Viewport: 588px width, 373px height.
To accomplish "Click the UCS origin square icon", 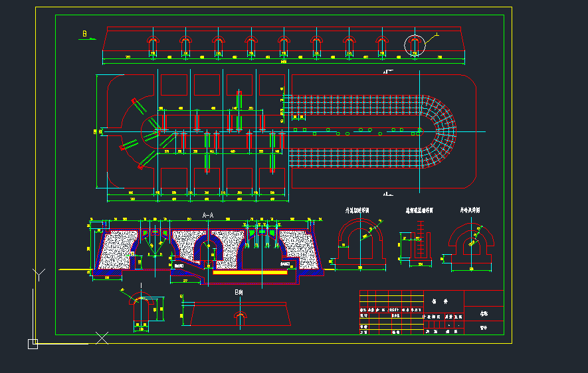I will click(x=33, y=343).
